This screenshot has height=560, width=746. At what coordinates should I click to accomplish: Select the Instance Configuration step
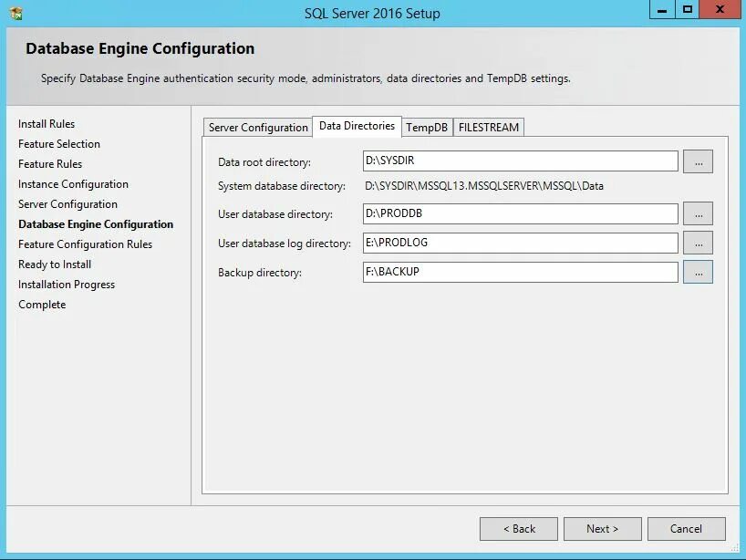[x=73, y=184]
